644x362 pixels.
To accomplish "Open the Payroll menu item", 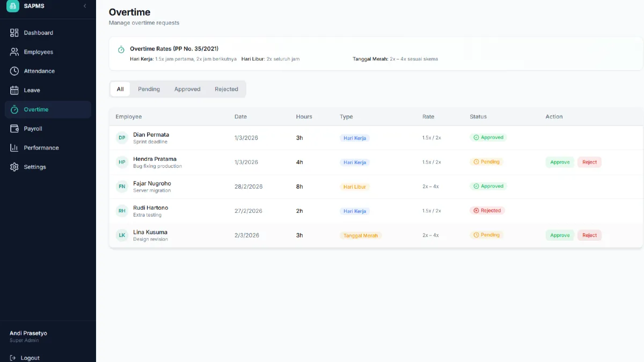I will [x=48, y=129].
